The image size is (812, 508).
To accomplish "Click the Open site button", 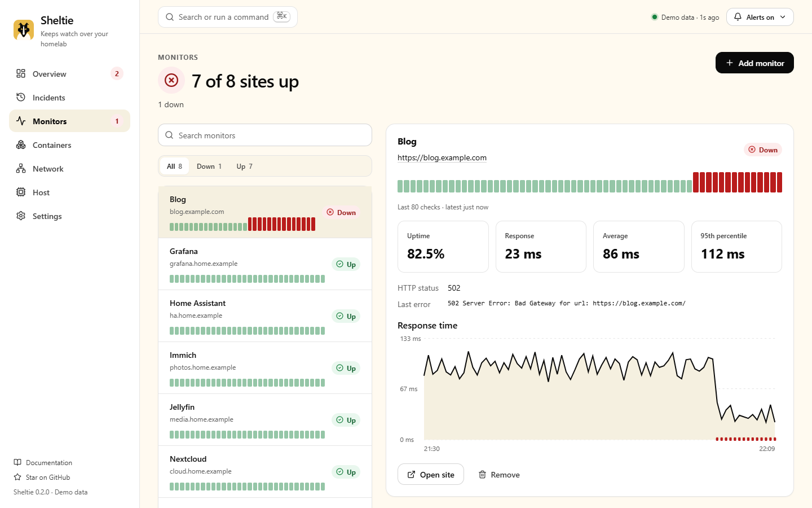I will (x=431, y=474).
